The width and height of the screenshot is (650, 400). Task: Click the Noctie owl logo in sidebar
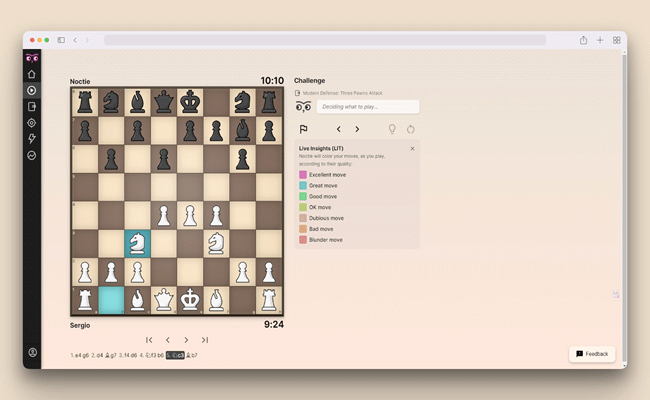(32, 58)
